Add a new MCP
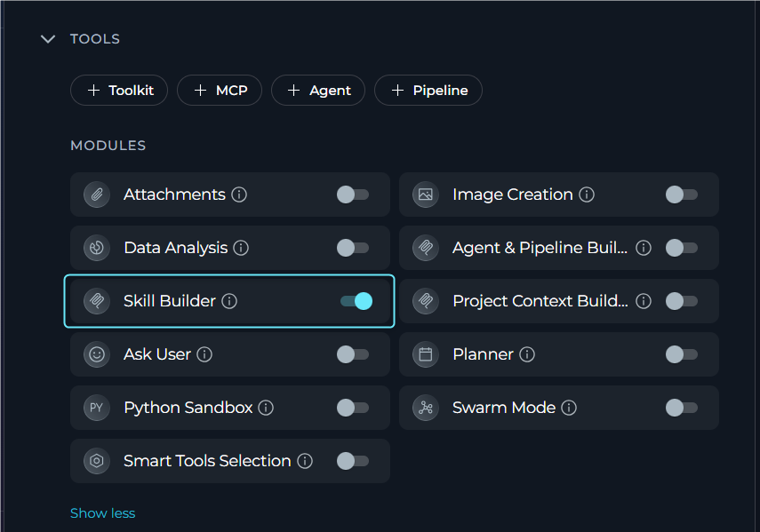This screenshot has width=760, height=532. click(x=220, y=90)
